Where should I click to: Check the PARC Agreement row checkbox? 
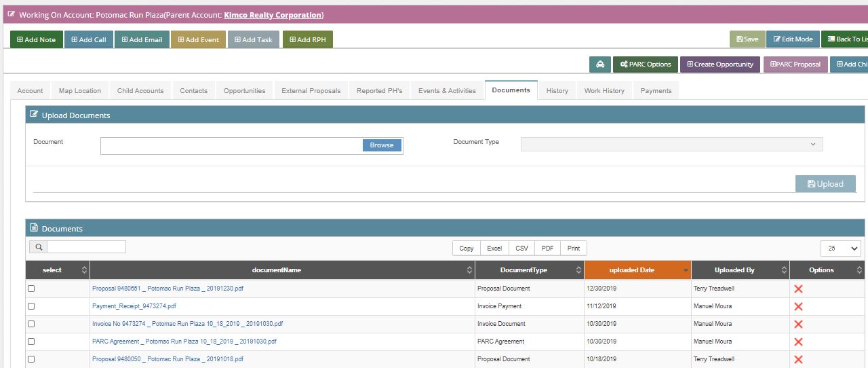(x=31, y=342)
